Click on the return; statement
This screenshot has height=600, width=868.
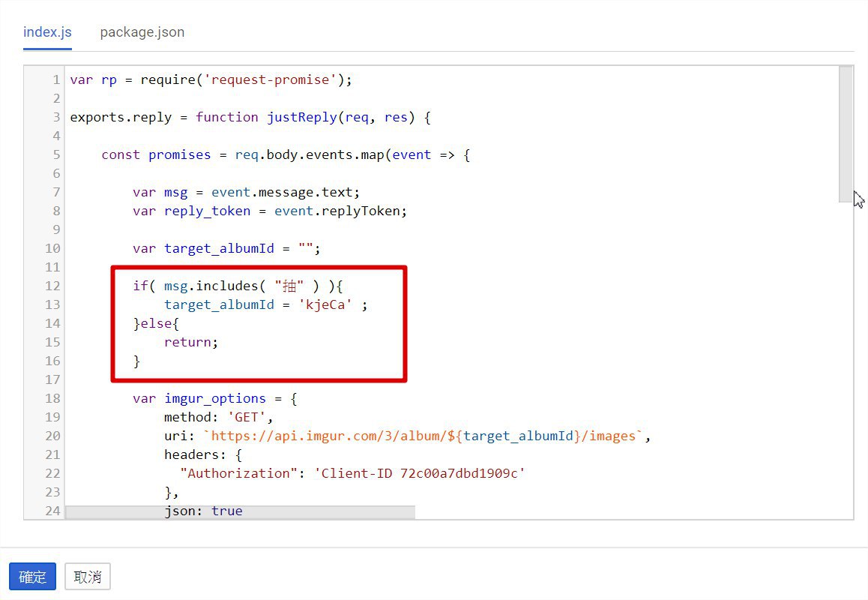tap(191, 342)
